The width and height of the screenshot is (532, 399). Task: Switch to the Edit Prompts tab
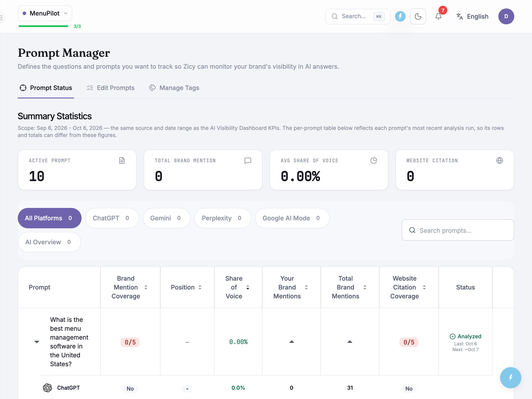pos(111,88)
